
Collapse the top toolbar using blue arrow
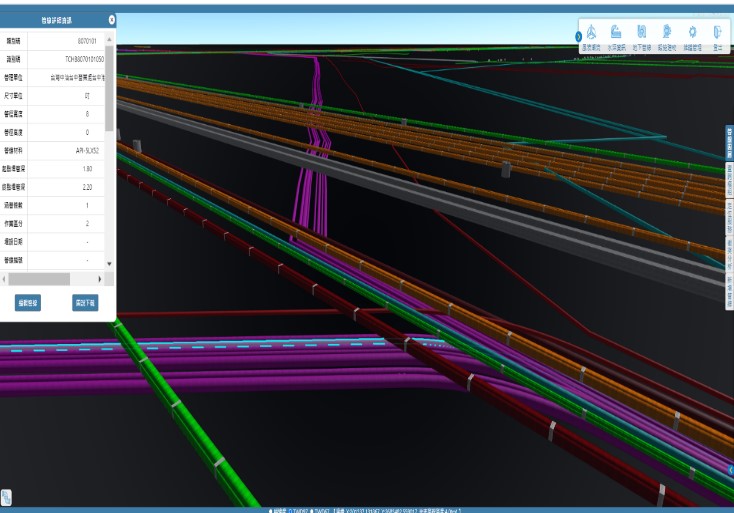[x=579, y=37]
